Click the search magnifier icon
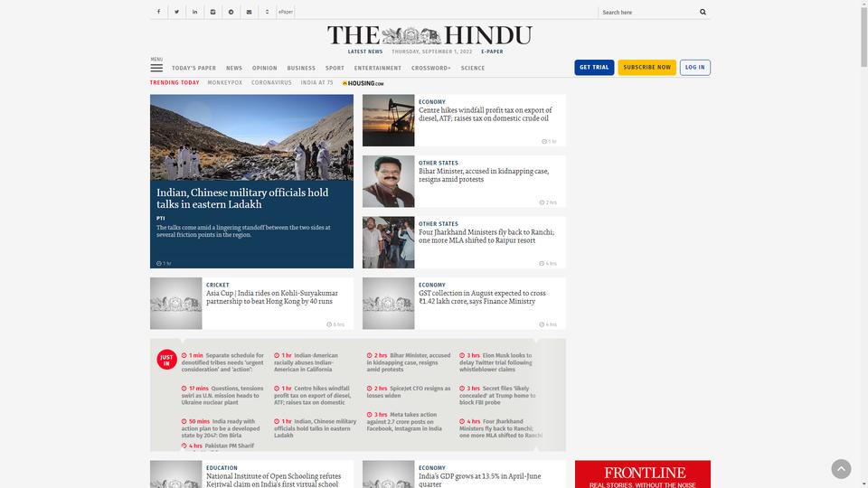 pyautogui.click(x=703, y=12)
